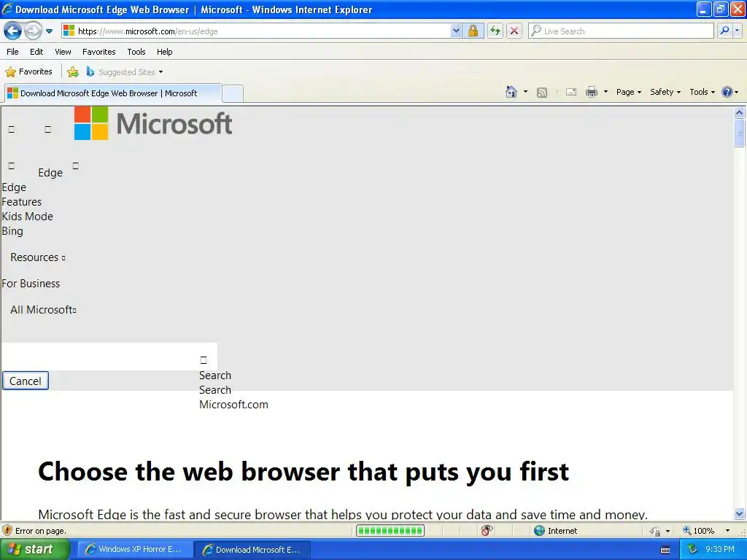
Task: Open the Favorites menu
Action: point(99,52)
